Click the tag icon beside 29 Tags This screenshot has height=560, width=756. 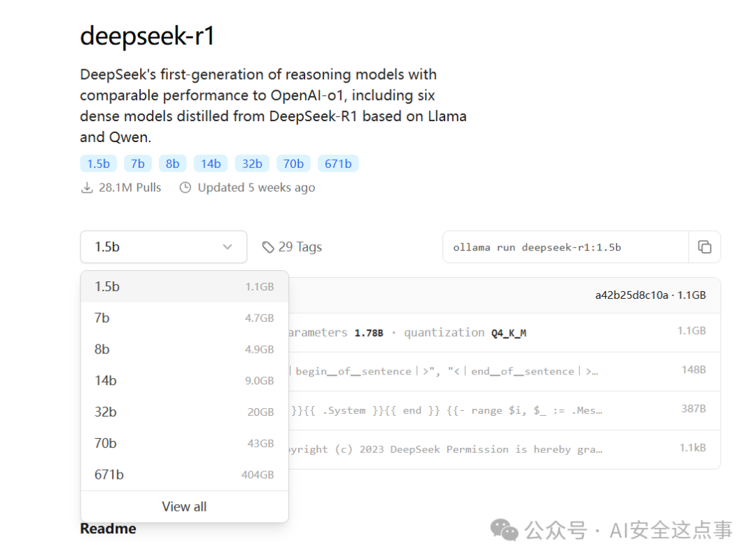(x=268, y=246)
